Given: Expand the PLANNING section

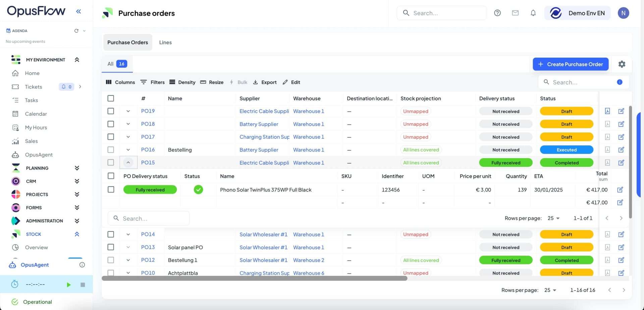Looking at the screenshot, I should tap(77, 168).
